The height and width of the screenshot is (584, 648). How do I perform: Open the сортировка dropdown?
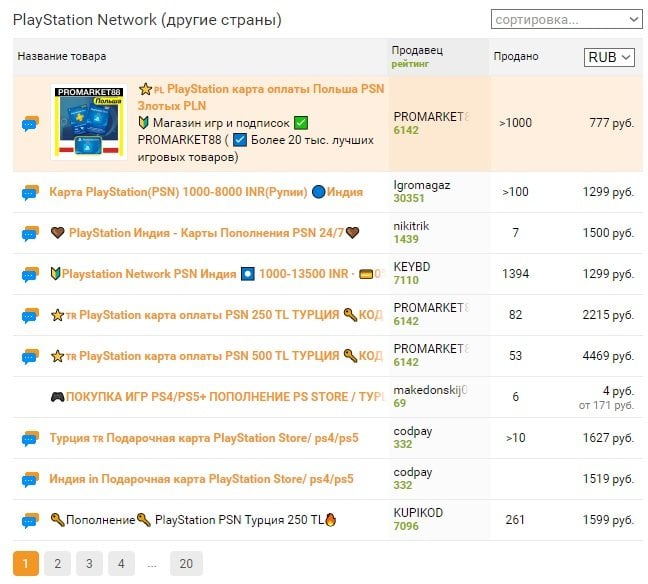567,19
